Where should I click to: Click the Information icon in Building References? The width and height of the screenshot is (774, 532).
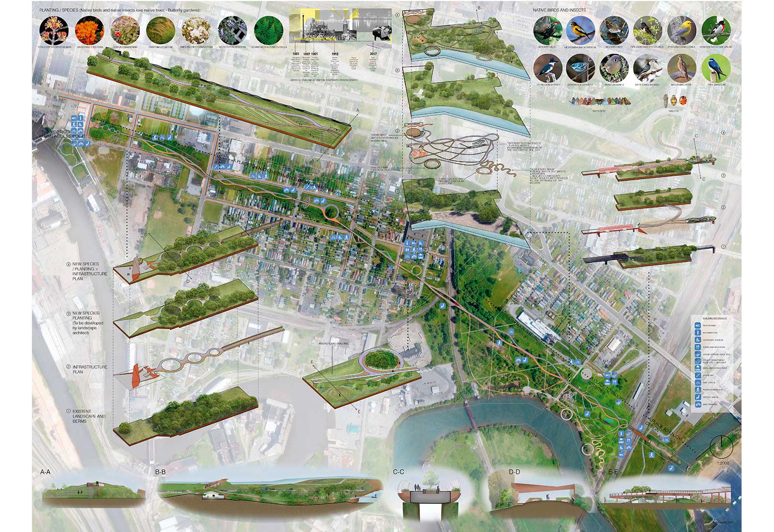(698, 333)
